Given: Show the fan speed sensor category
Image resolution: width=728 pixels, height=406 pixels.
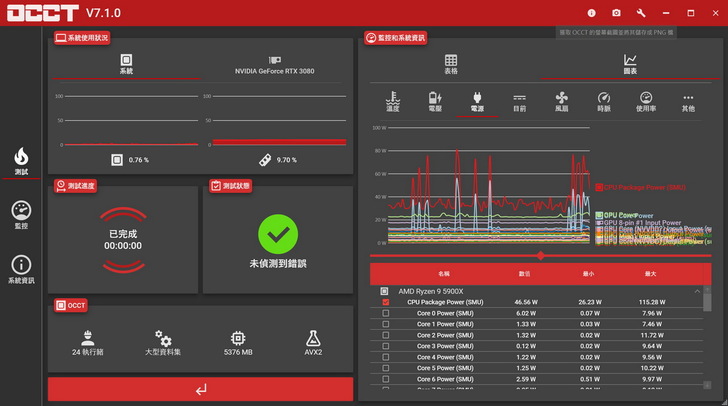Looking at the screenshot, I should (x=561, y=101).
